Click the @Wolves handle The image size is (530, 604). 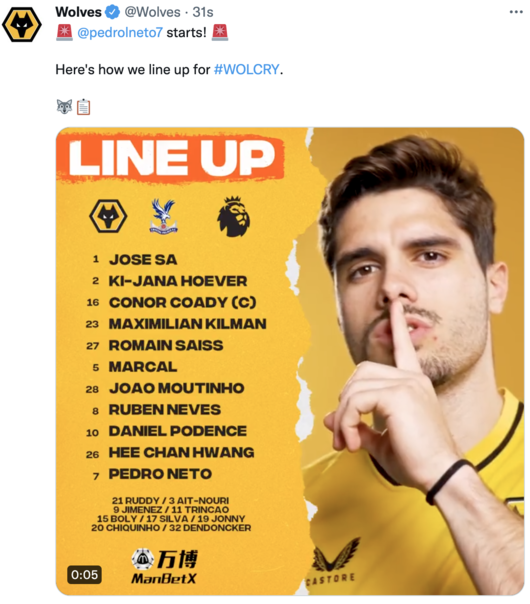tap(152, 12)
